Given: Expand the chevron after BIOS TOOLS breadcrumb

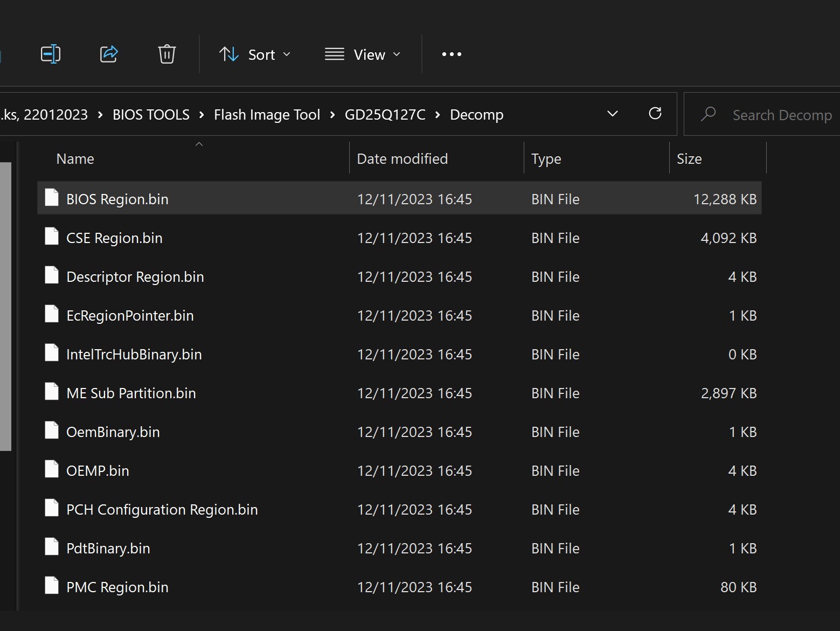Looking at the screenshot, I should pos(202,115).
